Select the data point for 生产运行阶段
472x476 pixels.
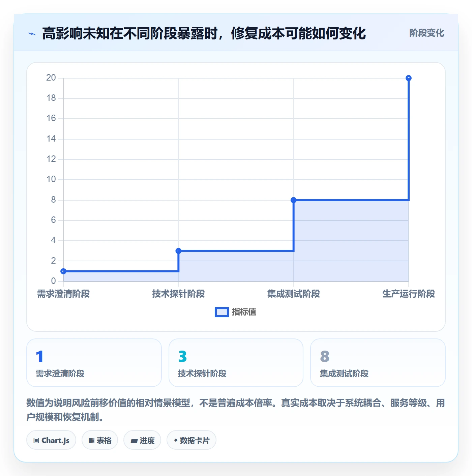[409, 78]
